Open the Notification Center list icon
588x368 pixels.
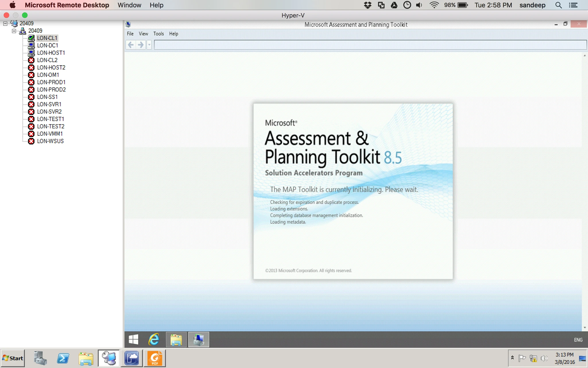coord(573,5)
